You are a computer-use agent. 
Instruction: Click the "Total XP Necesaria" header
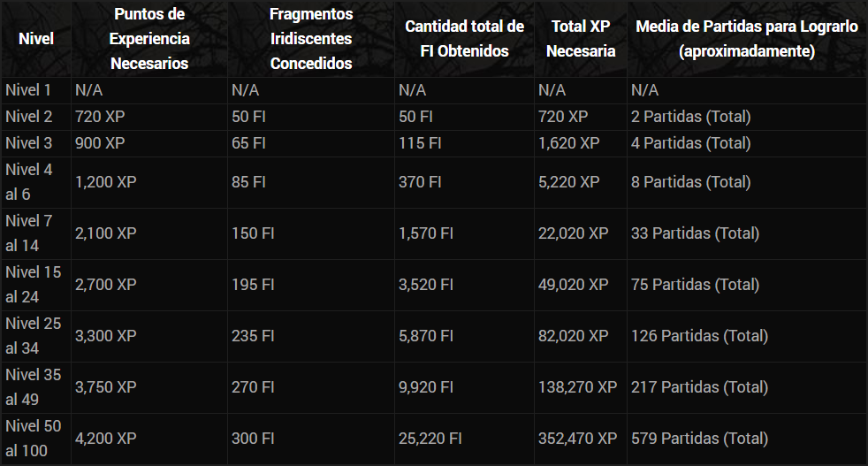tap(581, 39)
